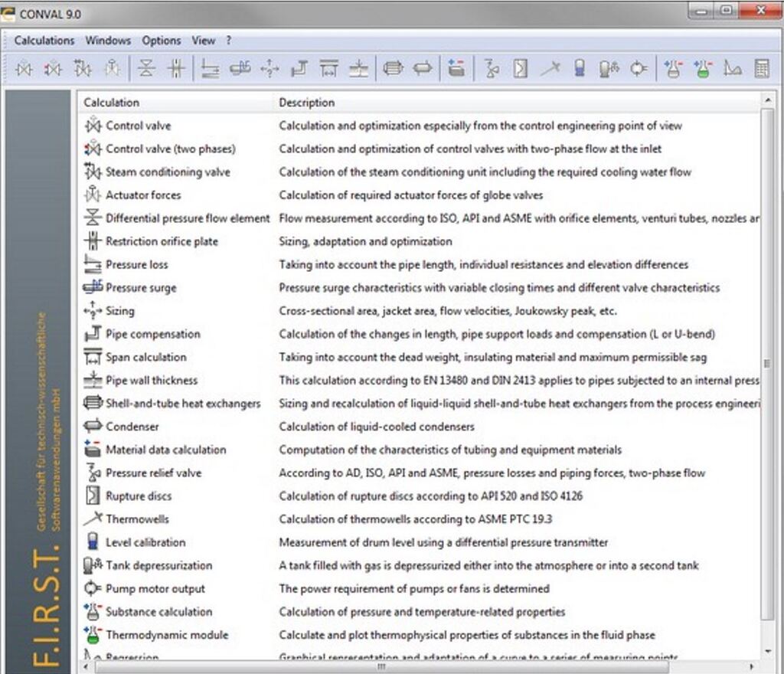This screenshot has height=674, width=784.
Task: Open the View menu
Action: [202, 40]
